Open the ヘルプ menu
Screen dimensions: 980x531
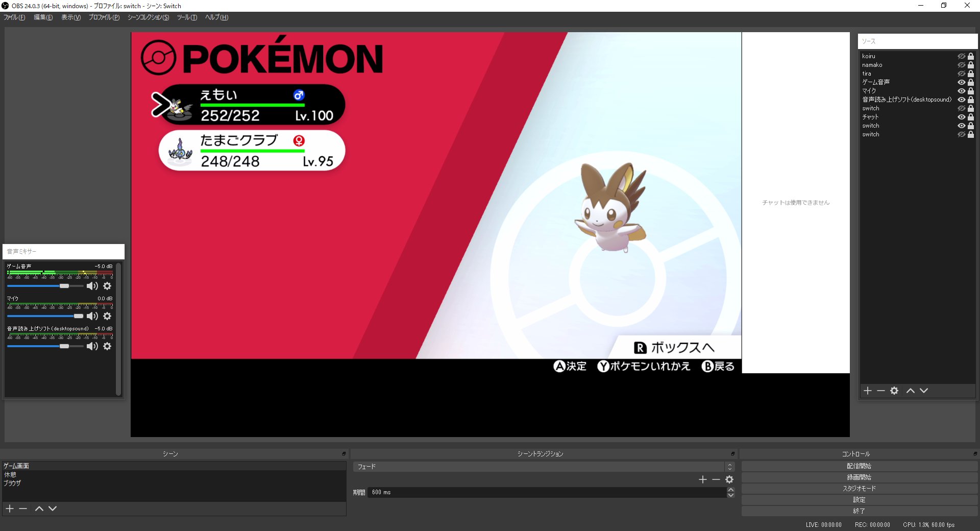pyautogui.click(x=216, y=17)
